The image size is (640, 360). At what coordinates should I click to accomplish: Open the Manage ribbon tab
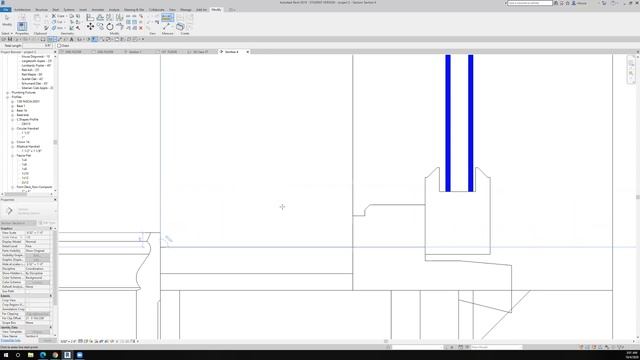coord(186,9)
